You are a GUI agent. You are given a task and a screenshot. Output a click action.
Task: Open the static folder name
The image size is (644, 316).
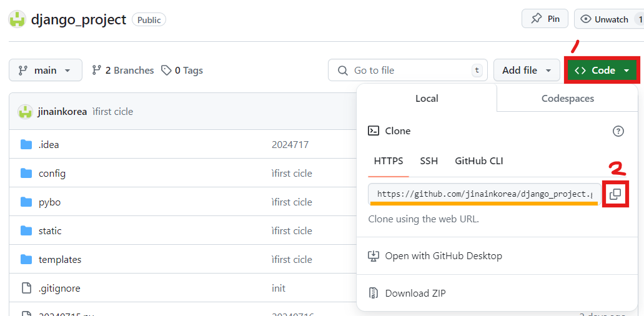click(50, 230)
